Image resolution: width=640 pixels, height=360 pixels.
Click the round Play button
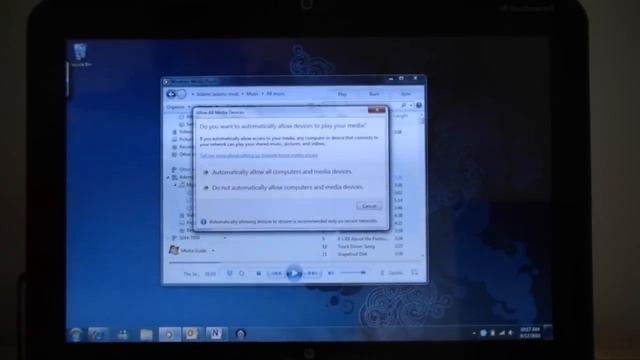pyautogui.click(x=293, y=273)
